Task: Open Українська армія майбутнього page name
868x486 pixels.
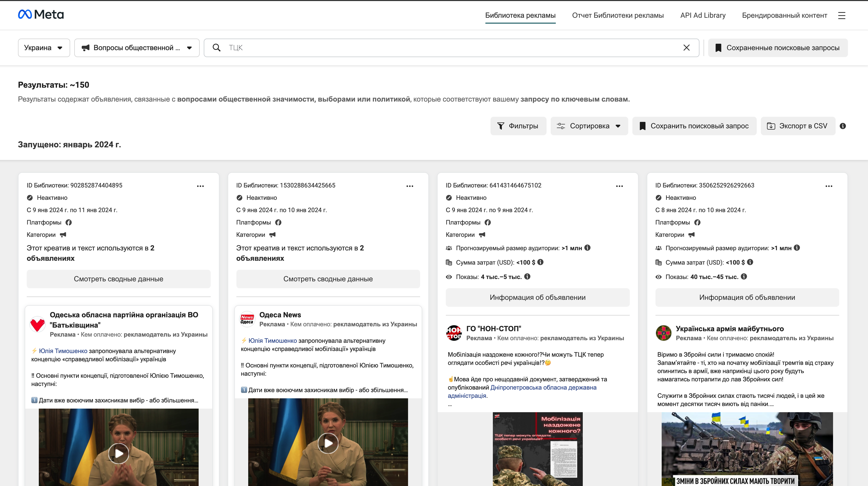Action: (730, 328)
